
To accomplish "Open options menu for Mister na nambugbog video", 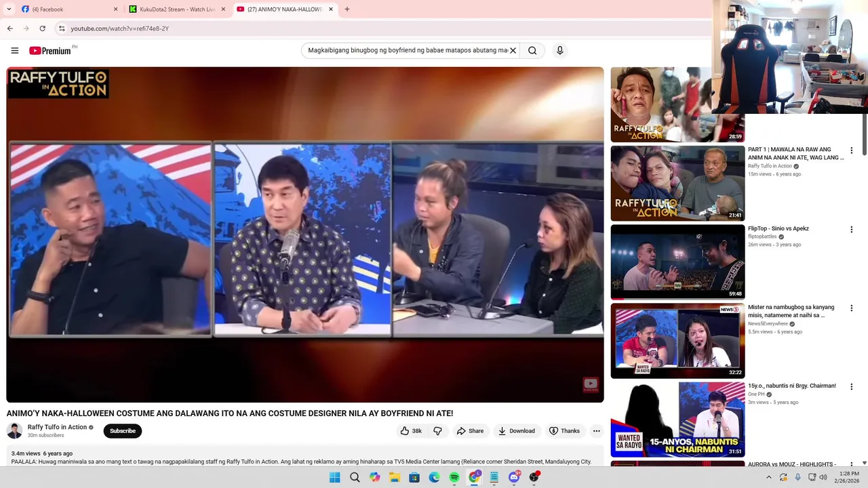I will 852,308.
